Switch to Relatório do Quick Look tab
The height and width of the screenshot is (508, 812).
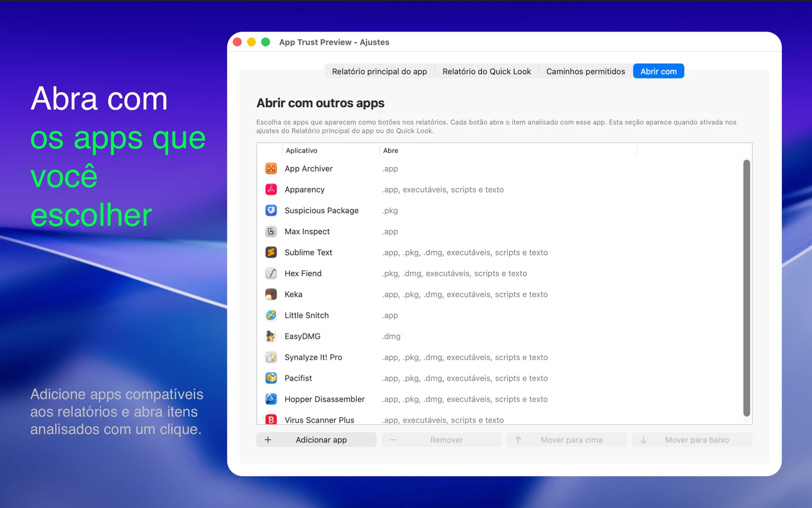[487, 71]
